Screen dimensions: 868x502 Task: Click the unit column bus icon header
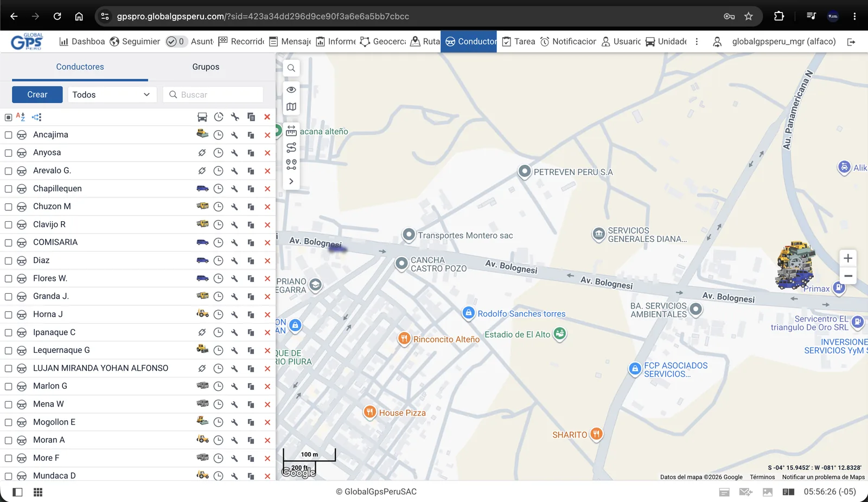pos(202,117)
